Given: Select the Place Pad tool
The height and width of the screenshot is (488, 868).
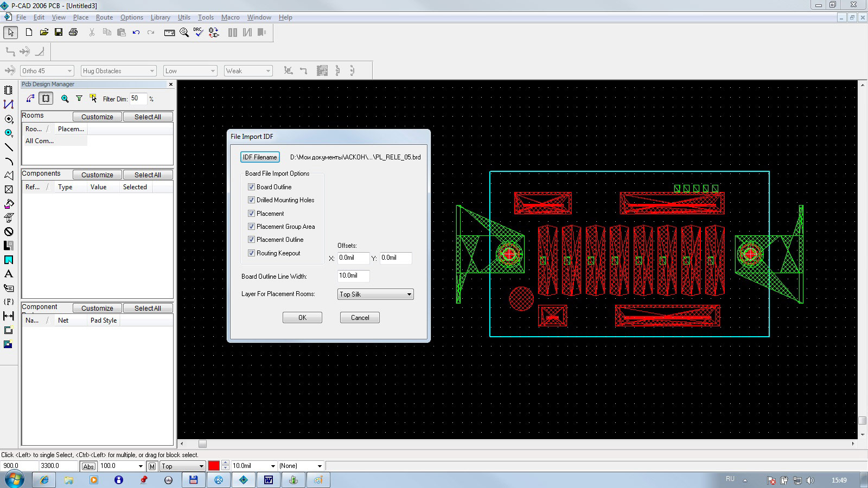Looking at the screenshot, I should point(9,119).
